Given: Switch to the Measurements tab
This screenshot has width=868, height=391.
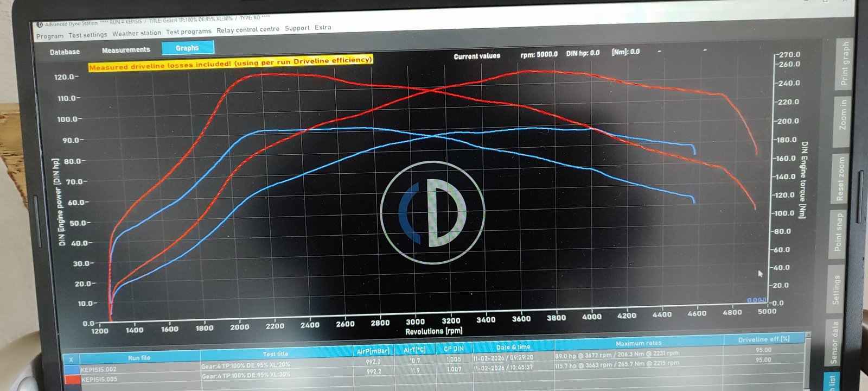Looking at the screenshot, I should 126,50.
